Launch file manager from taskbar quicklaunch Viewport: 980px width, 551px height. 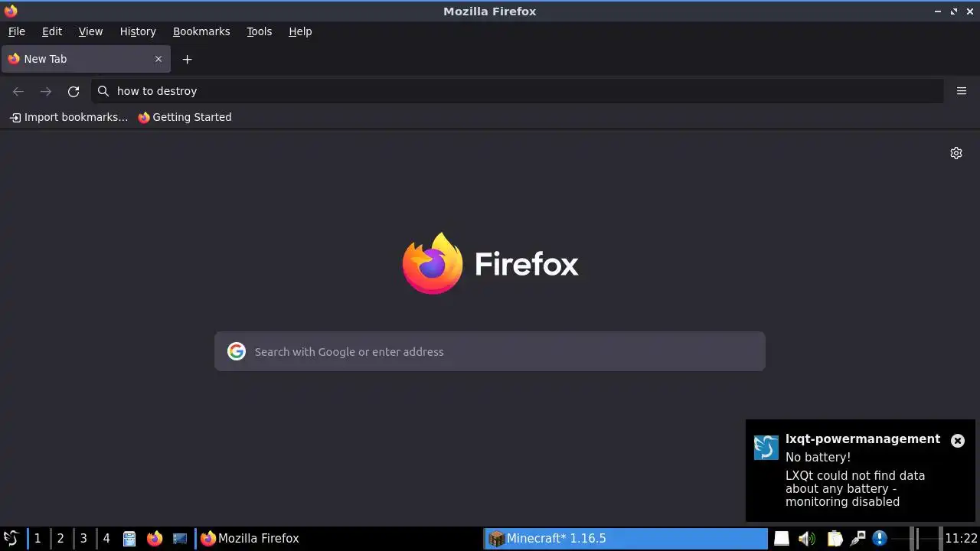[129, 539]
